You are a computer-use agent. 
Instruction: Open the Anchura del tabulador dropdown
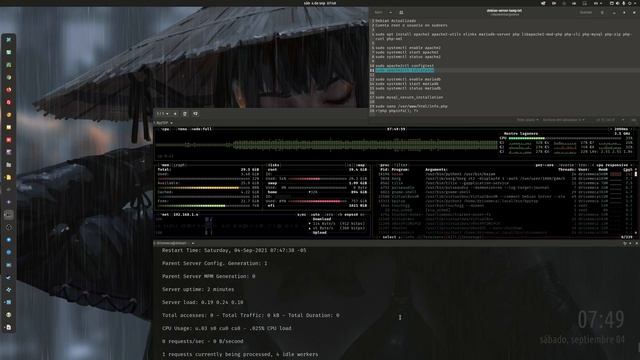[x=563, y=120]
